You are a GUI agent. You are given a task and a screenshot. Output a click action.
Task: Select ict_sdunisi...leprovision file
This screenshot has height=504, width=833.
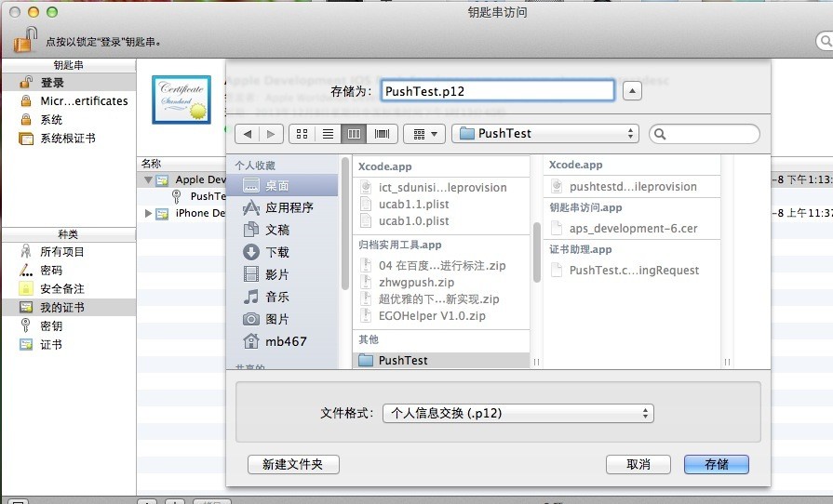coord(441,187)
